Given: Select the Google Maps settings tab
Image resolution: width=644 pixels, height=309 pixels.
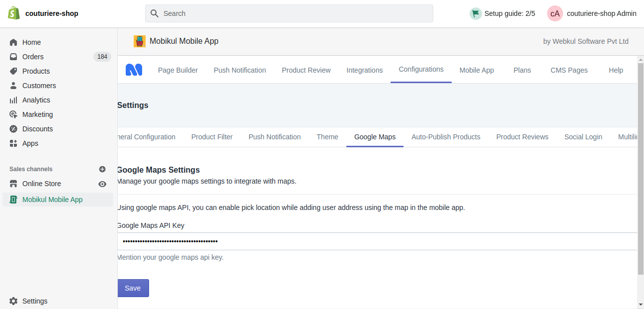Looking at the screenshot, I should [x=375, y=137].
